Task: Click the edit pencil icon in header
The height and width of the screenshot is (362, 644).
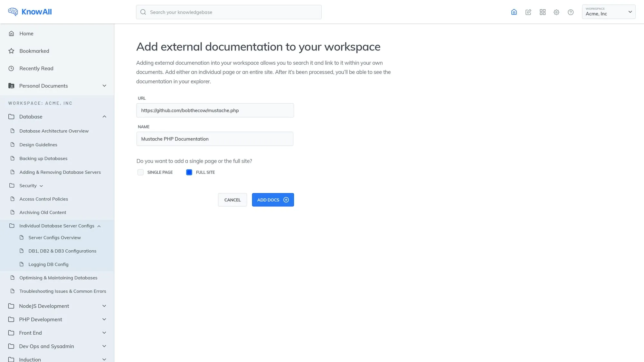Action: [528, 12]
